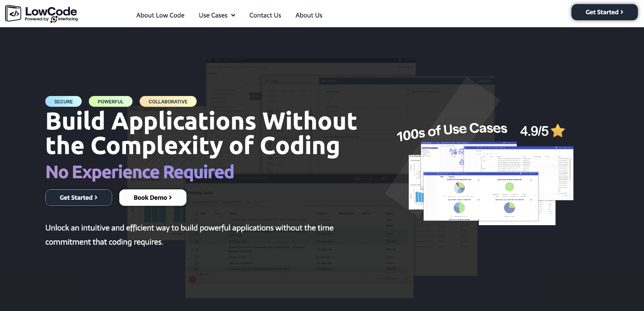This screenshot has width=644, height=311.
Task: Select the SECURE badge
Action: coord(63,101)
